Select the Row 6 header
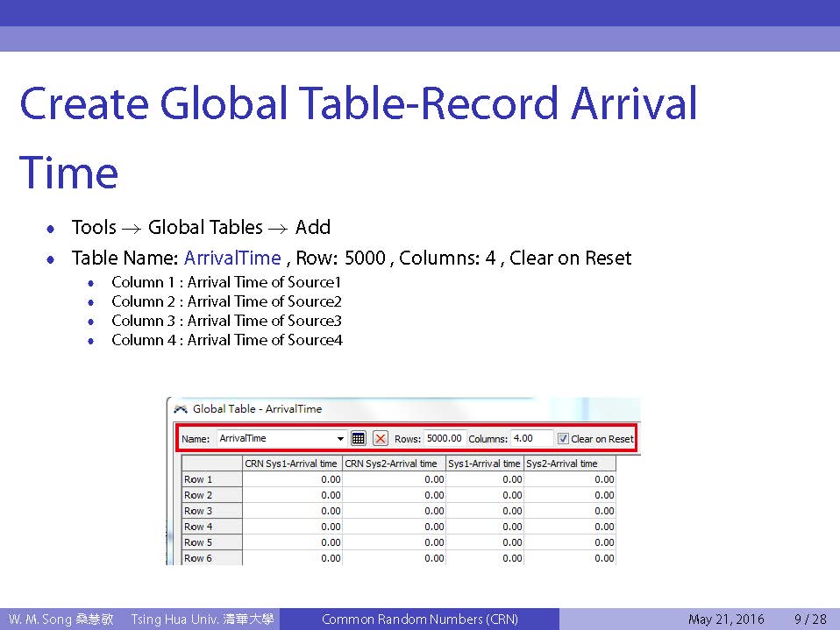The height and width of the screenshot is (630, 840). point(198,558)
